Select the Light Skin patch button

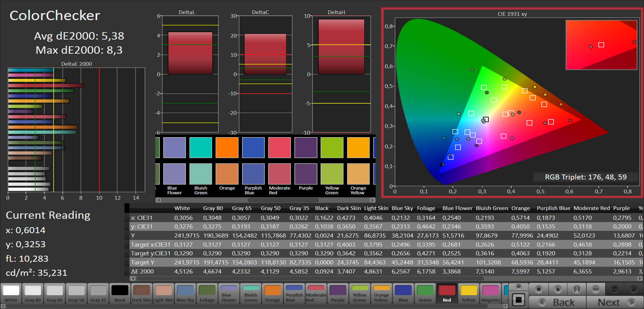[x=163, y=294]
